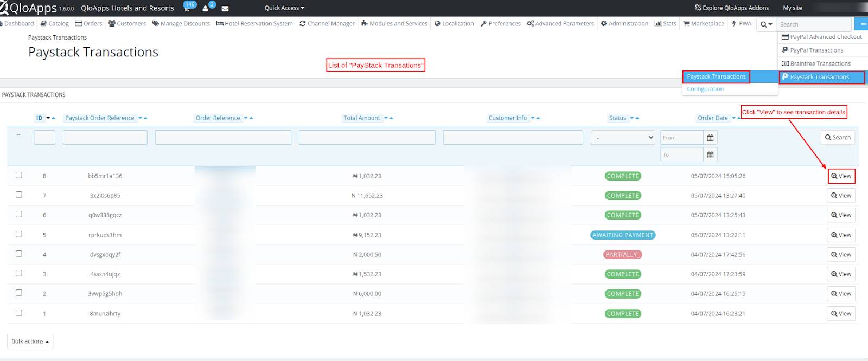View transaction 8munzlhrty details
The width and height of the screenshot is (868, 361).
[x=841, y=314]
